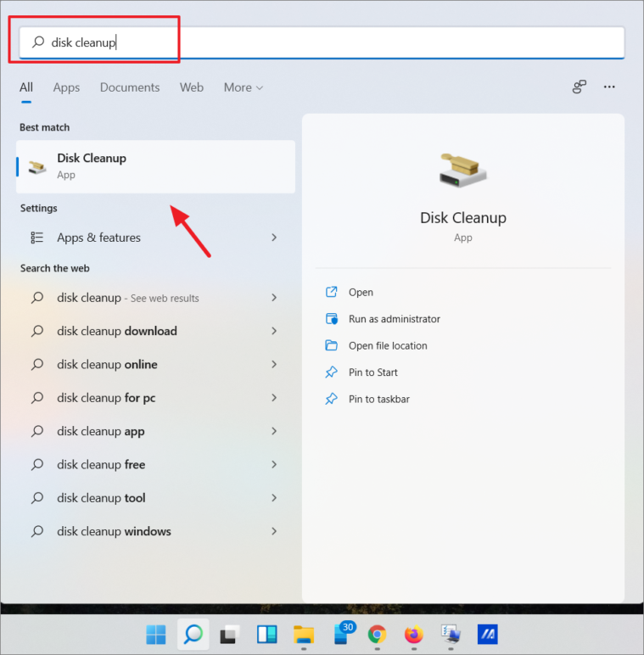Open the three-dot options menu
The width and height of the screenshot is (644, 655).
609,87
